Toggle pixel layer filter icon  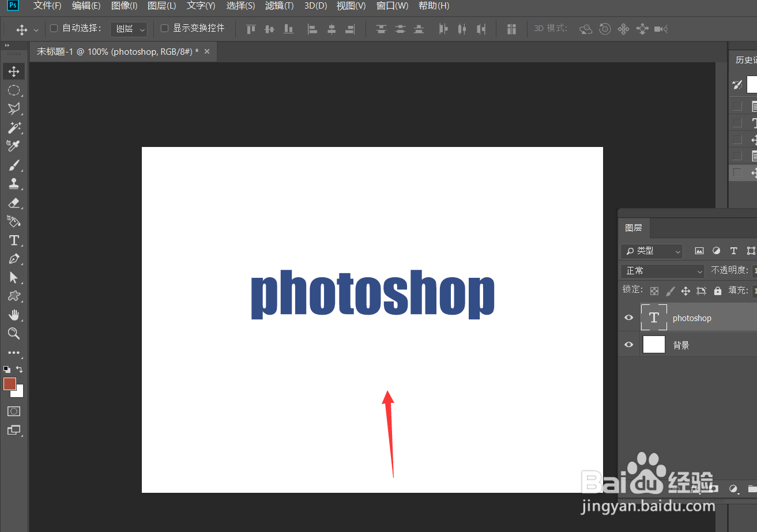click(699, 251)
